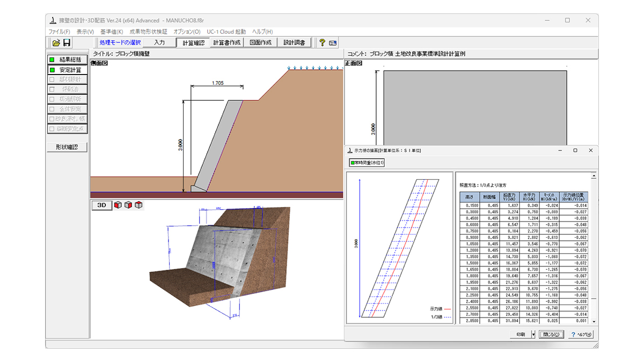Image resolution: width=644 pixels, height=362 pixels.
Task: Click the height cell 2.8500
Action: point(470,321)
